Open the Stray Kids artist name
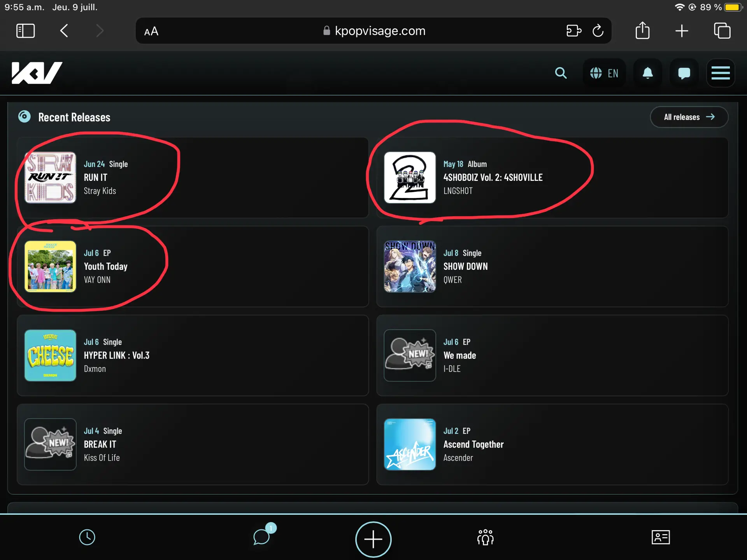Viewport: 747px width, 560px height. [100, 191]
